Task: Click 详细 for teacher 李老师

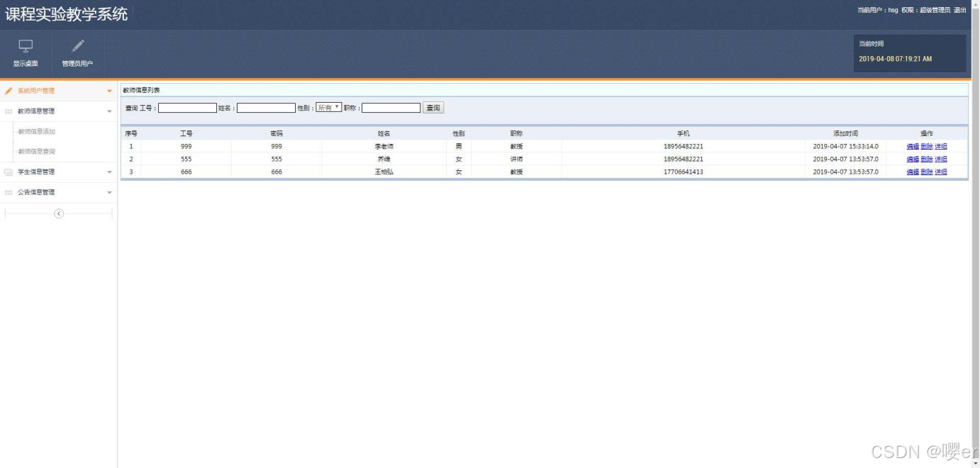Action: (941, 147)
